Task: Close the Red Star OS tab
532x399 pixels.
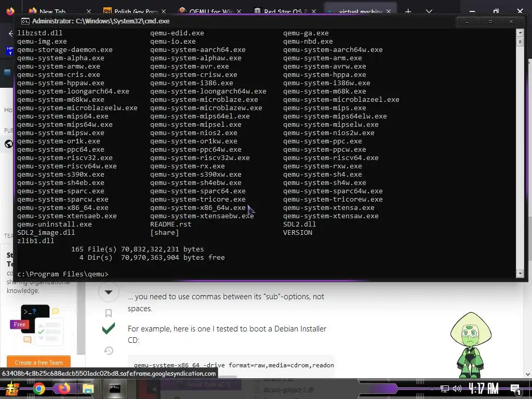Action: (x=313, y=11)
